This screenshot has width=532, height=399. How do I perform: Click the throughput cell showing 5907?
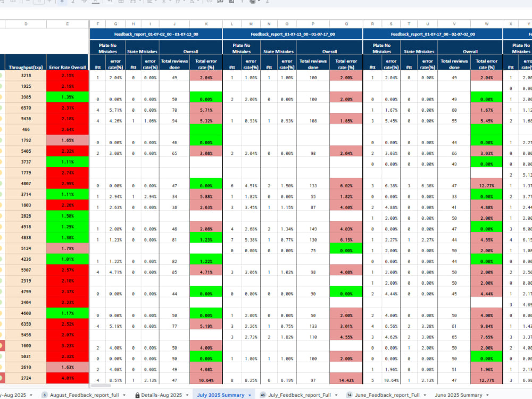(26, 270)
